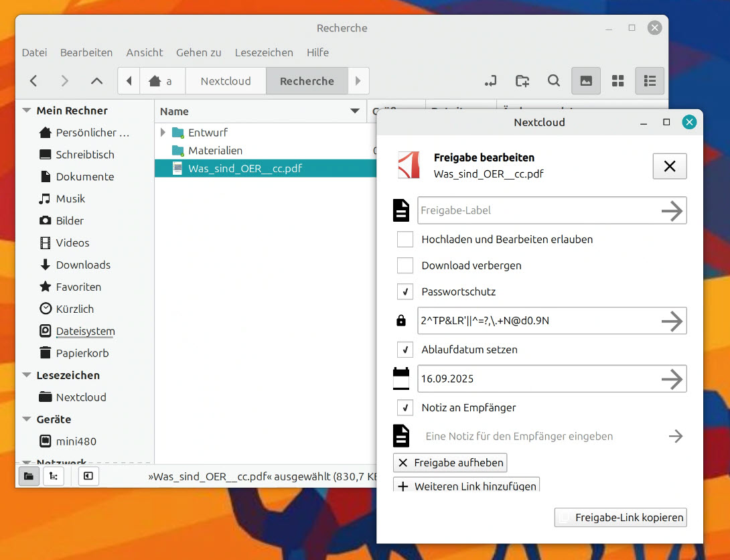Check the Download verbergen box
The image size is (730, 560).
(x=405, y=265)
